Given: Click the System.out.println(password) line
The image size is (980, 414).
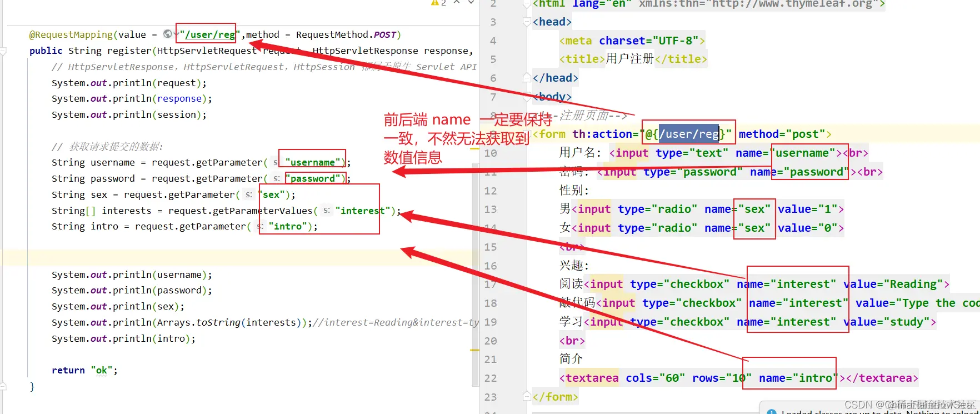Looking at the screenshot, I should point(132,290).
